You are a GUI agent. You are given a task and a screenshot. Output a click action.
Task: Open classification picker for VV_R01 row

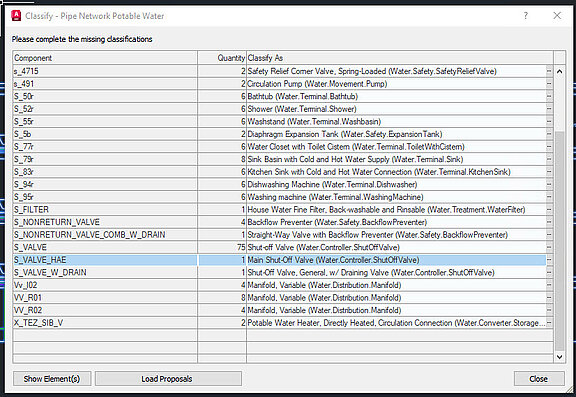pos(549,297)
